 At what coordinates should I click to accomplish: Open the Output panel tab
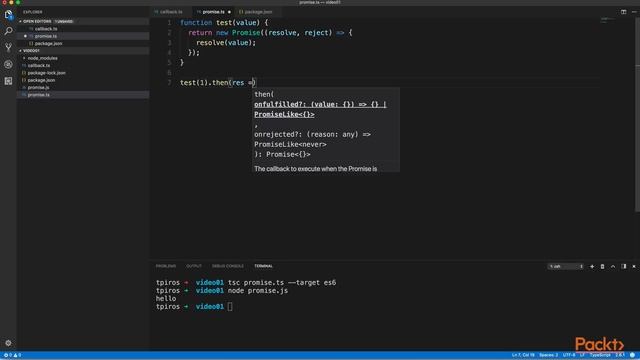[194, 266]
